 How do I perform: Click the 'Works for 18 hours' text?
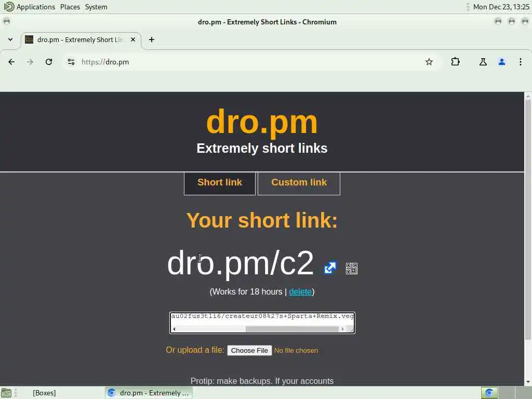pos(247,292)
